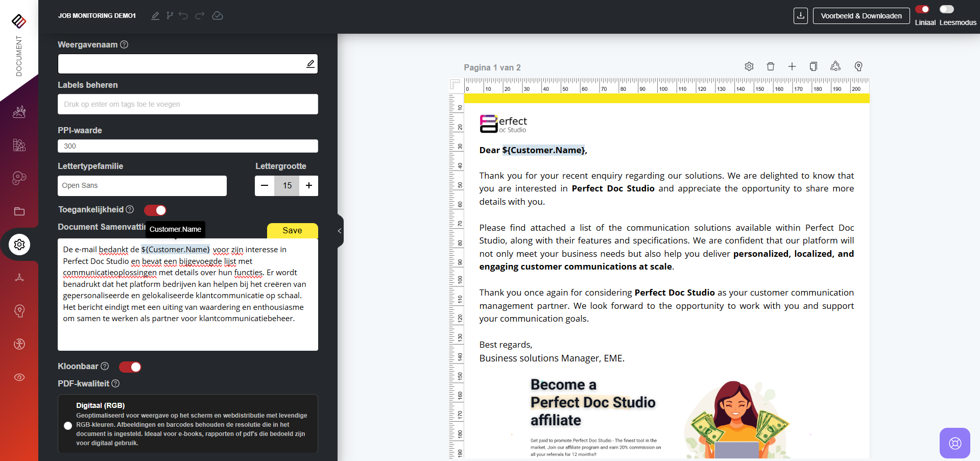The height and width of the screenshot is (461, 980).
Task: Enable the Leesmodus switch
Action: click(x=947, y=9)
